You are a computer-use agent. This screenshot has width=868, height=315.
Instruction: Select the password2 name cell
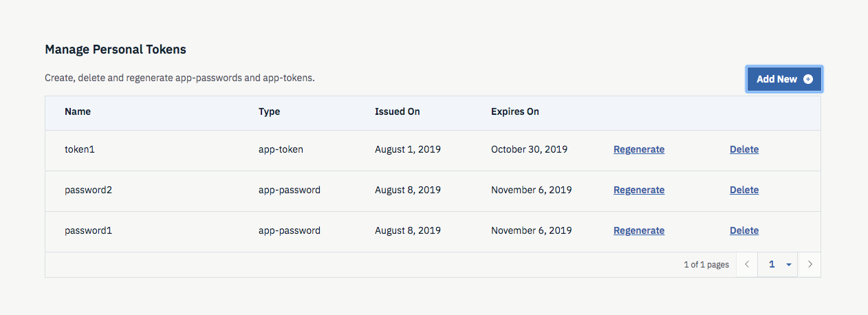88,190
